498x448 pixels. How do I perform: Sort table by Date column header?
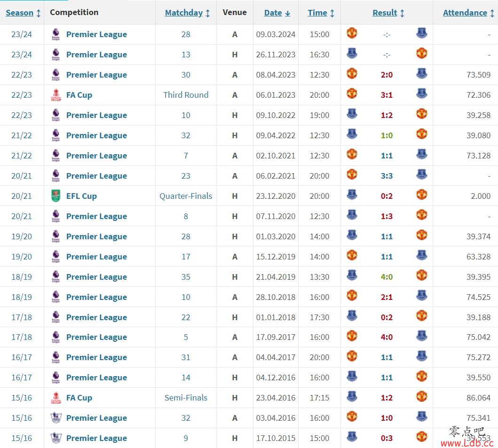click(277, 13)
